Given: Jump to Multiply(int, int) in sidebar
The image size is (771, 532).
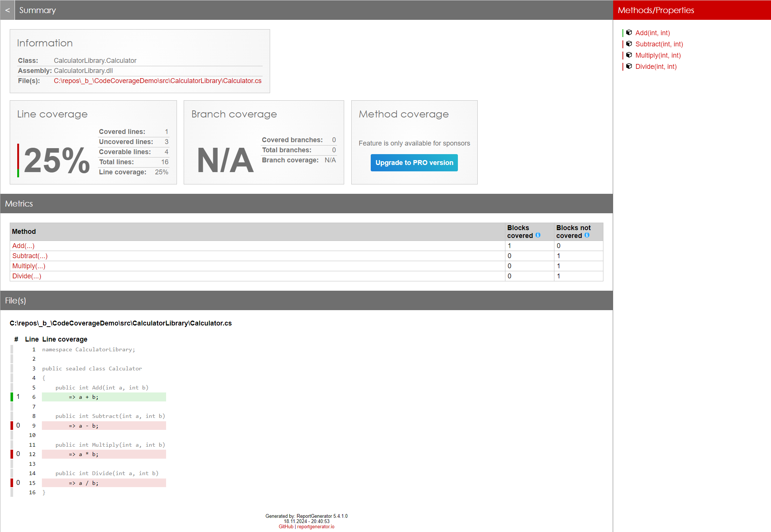Looking at the screenshot, I should 658,55.
